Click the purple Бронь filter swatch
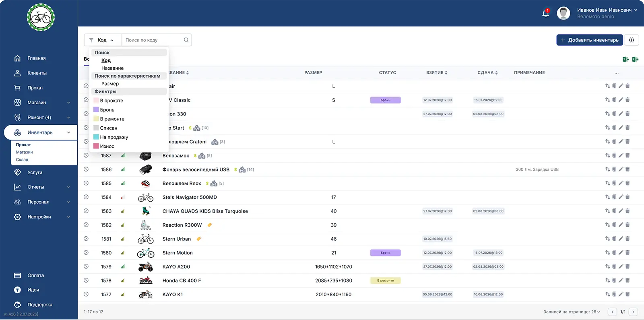 point(96,109)
